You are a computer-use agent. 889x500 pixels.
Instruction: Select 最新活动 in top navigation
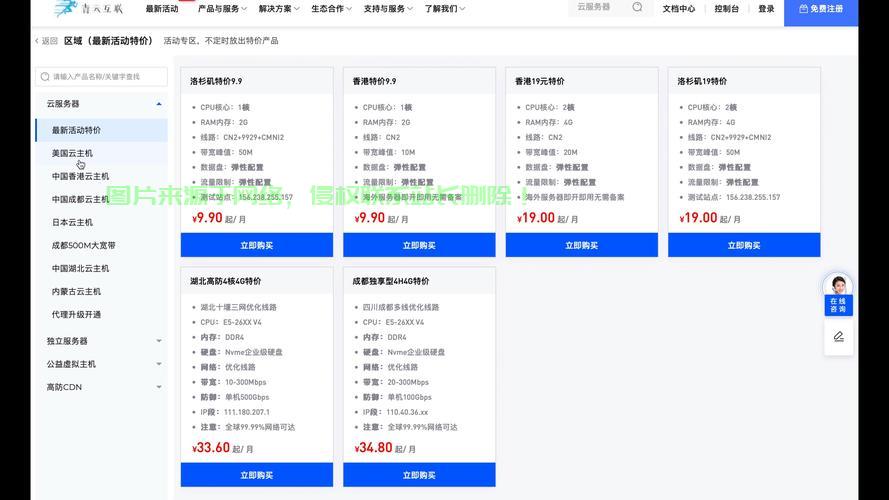(162, 9)
